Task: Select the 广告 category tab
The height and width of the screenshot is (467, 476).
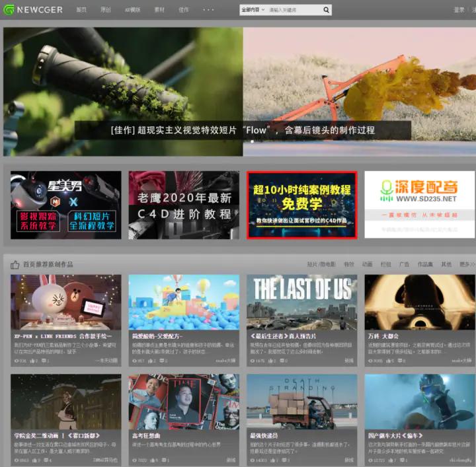Action: 404,264
